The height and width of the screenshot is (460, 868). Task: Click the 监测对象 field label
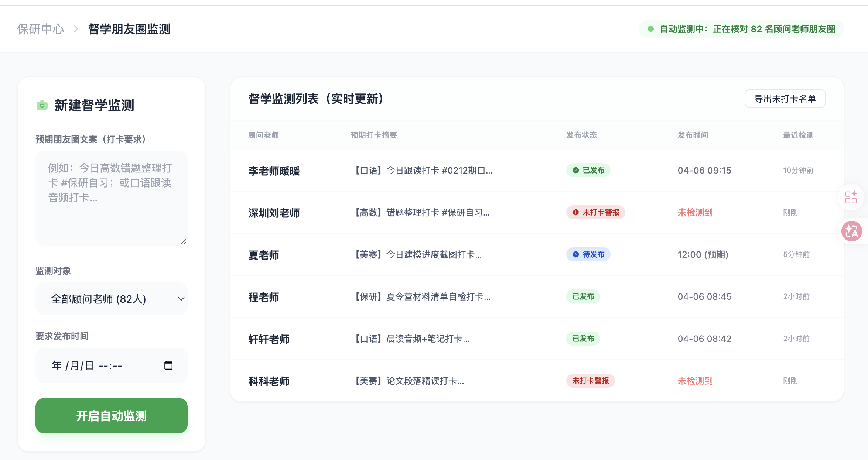tap(53, 271)
